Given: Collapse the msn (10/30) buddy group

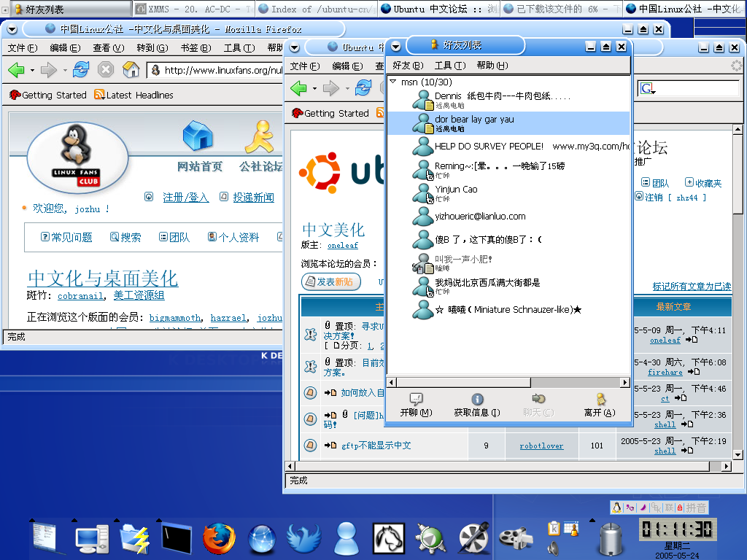Looking at the screenshot, I should click(x=393, y=82).
